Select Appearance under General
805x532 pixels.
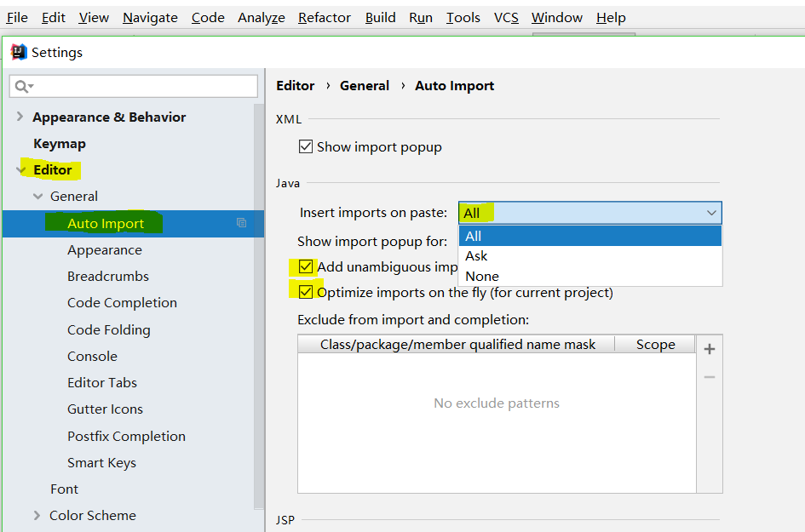105,250
